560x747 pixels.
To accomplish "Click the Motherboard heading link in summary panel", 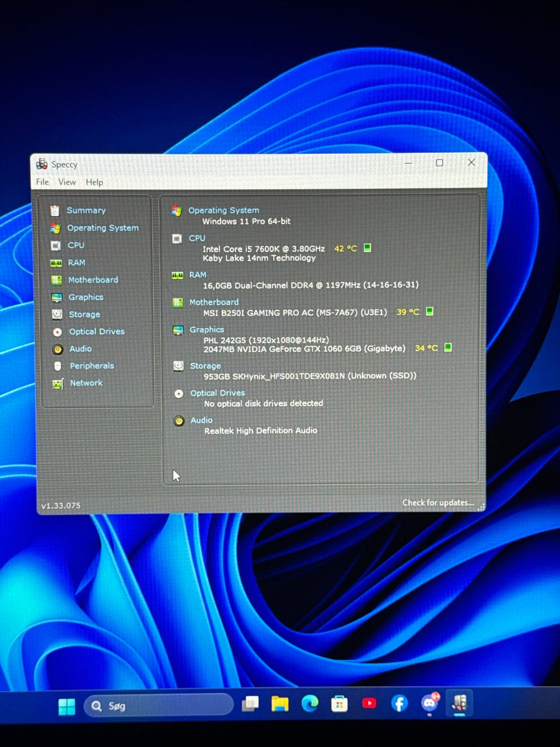I will (x=213, y=302).
